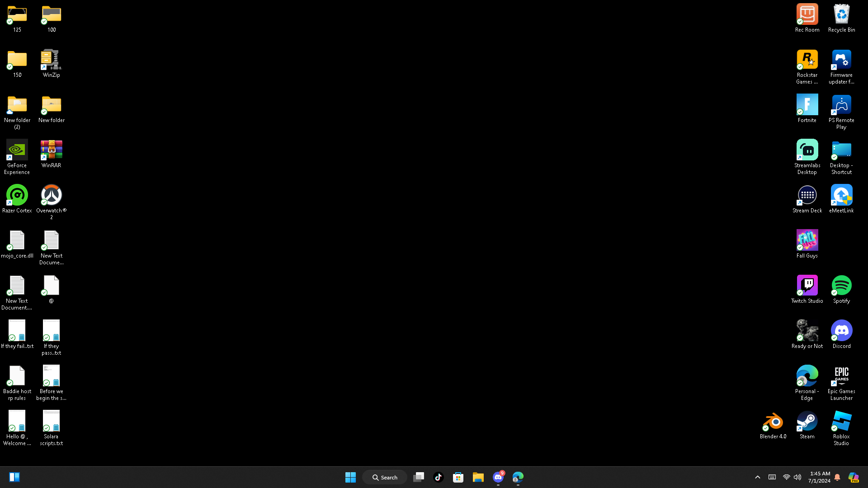Open Widgets button on taskbar
This screenshot has height=488, width=868.
(x=14, y=477)
